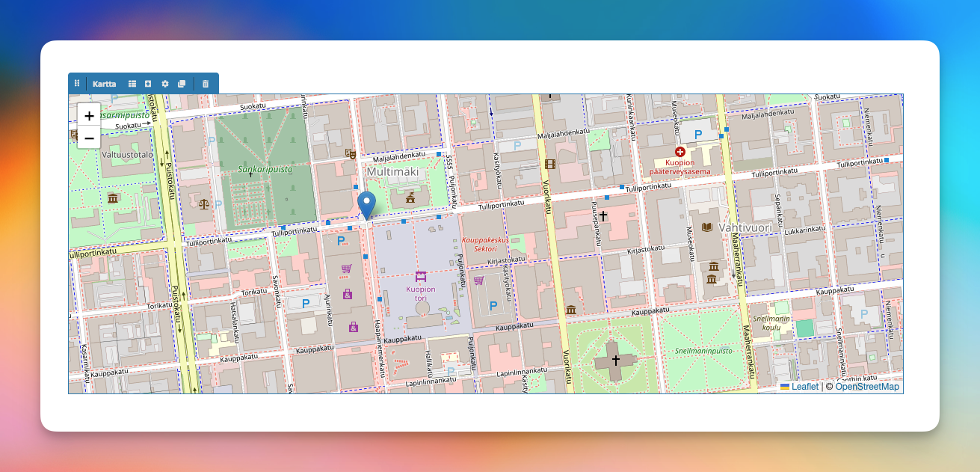
Task: Open the Leaflet link
Action: click(804, 387)
